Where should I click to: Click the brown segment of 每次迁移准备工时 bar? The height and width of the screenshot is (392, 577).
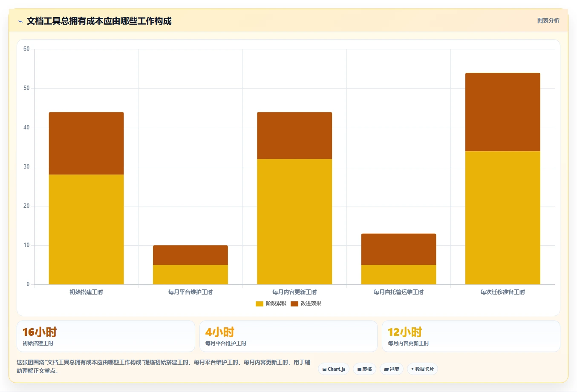tap(503, 112)
